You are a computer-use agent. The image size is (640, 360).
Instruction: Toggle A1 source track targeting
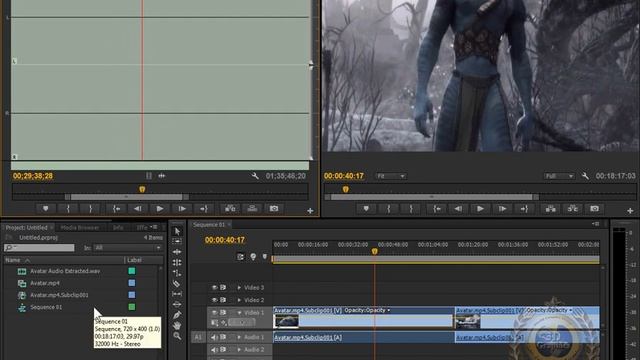[198, 337]
